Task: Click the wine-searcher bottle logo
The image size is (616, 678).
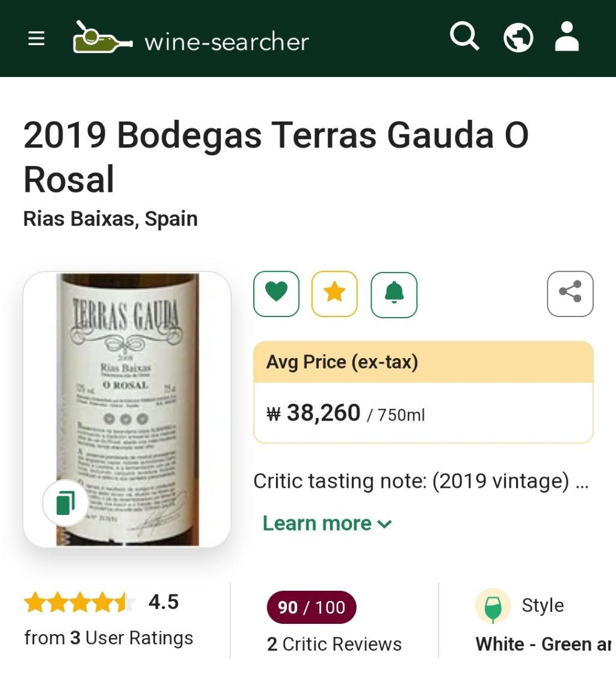Action: pos(102,38)
